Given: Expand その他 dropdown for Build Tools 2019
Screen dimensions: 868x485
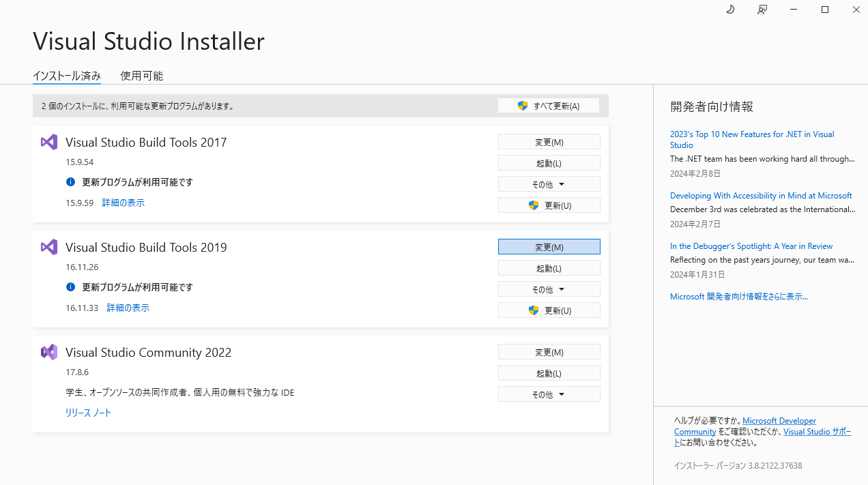Looking at the screenshot, I should point(549,289).
